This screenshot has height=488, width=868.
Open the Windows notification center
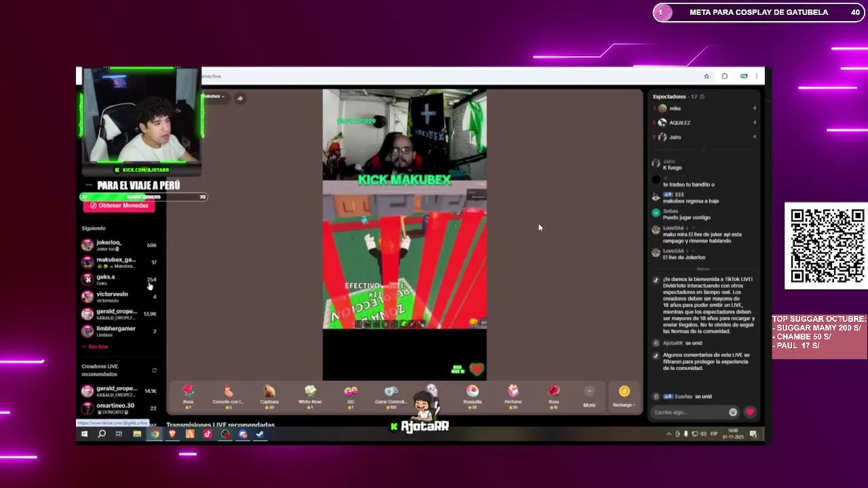(x=753, y=434)
